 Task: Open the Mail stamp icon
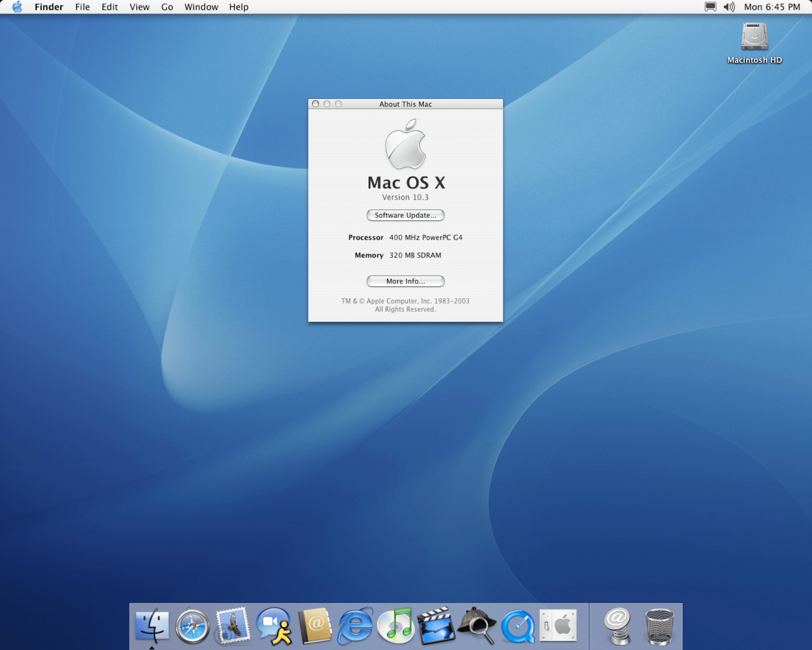(233, 626)
